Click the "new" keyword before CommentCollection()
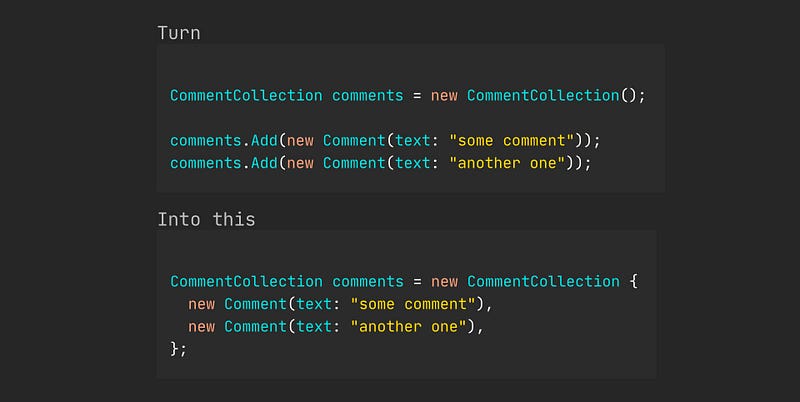 click(x=444, y=96)
